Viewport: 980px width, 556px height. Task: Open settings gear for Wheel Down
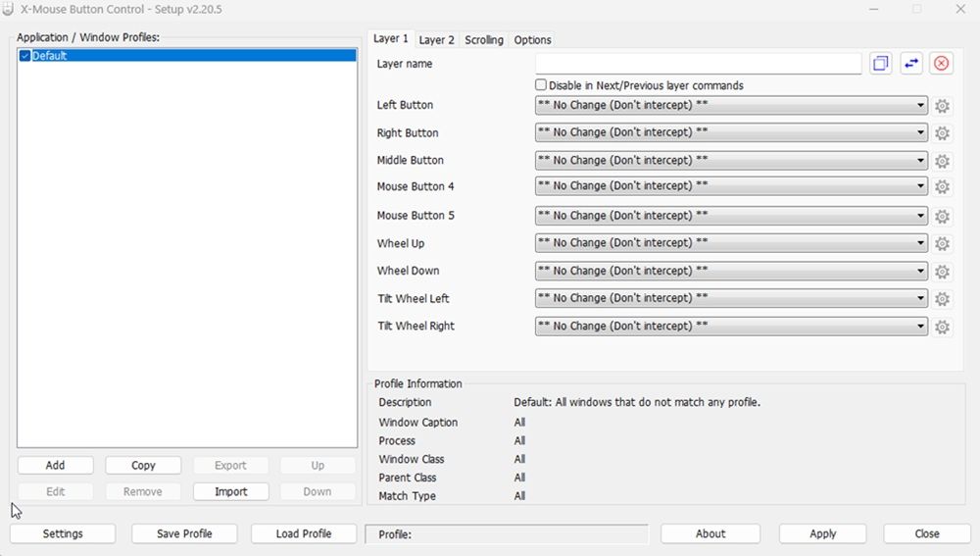[x=942, y=272]
